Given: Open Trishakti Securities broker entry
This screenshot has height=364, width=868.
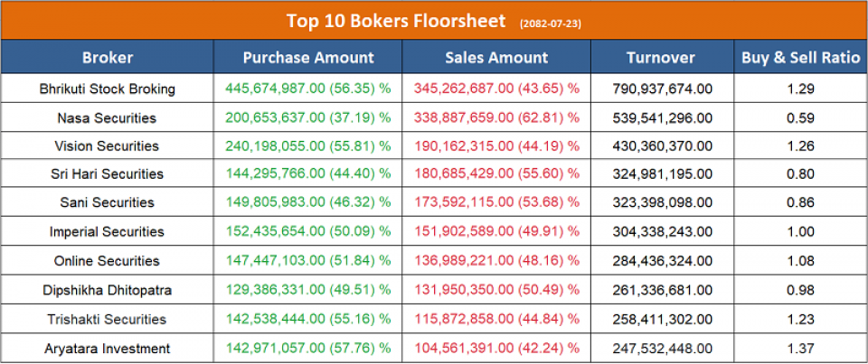Looking at the screenshot, I should (107, 319).
